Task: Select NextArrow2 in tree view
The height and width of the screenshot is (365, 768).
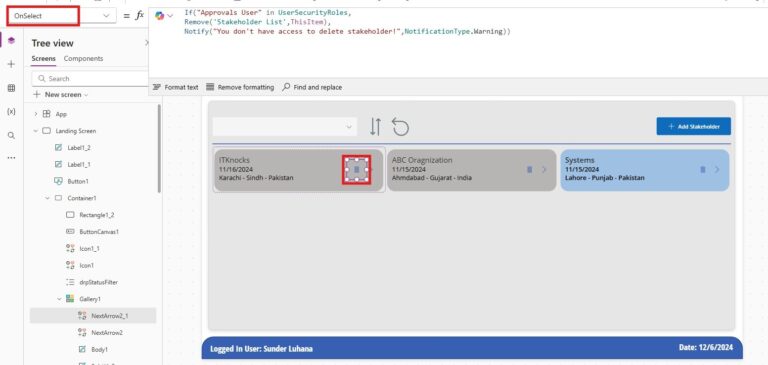Action: click(107, 333)
